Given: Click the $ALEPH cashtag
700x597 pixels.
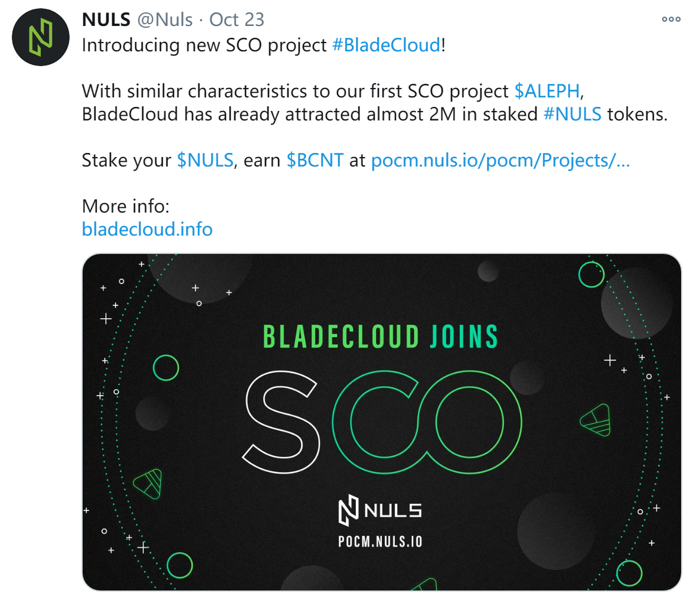Looking at the screenshot, I should click(x=547, y=91).
